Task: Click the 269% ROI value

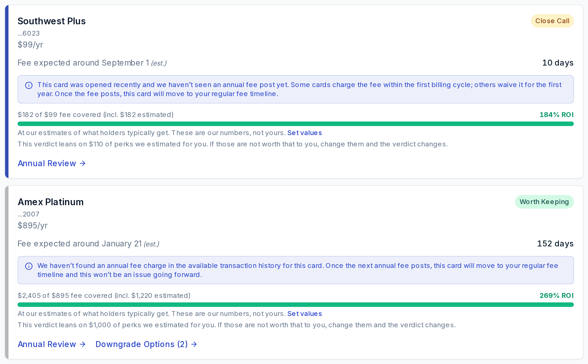Action: point(556,296)
